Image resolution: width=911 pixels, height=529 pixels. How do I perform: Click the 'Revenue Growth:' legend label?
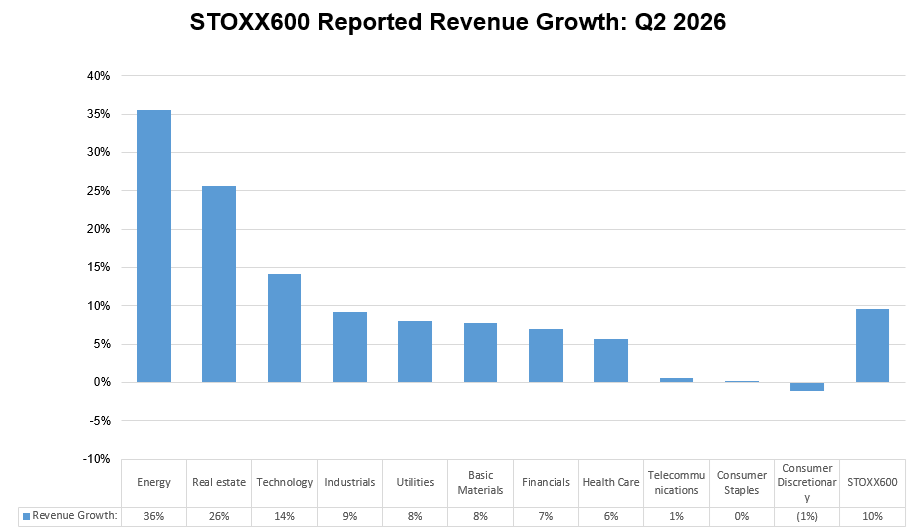point(74,516)
